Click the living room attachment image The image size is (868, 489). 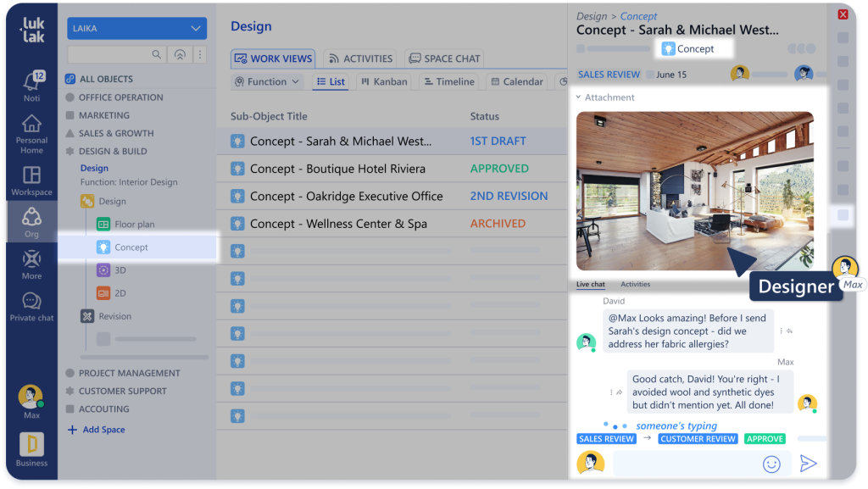[x=693, y=191]
